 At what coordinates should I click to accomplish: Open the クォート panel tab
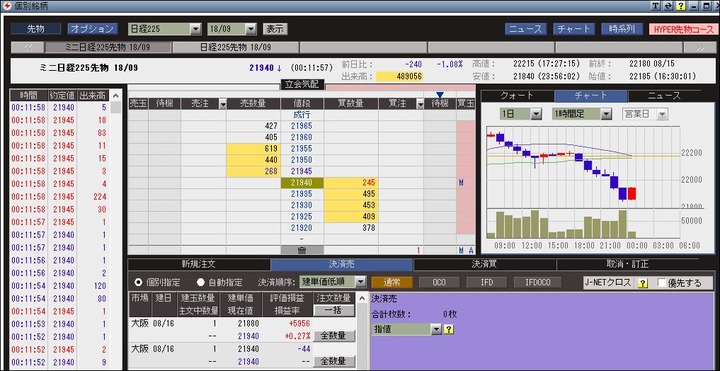[517, 96]
